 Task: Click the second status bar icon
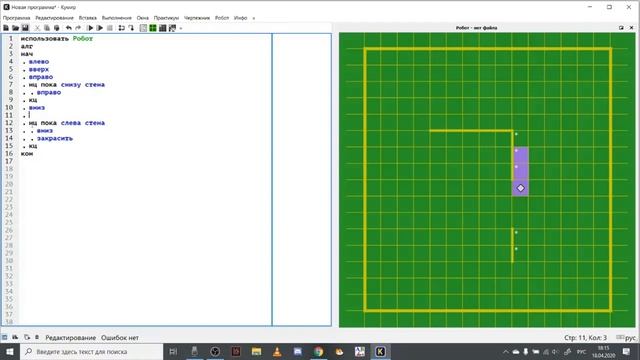(15, 337)
